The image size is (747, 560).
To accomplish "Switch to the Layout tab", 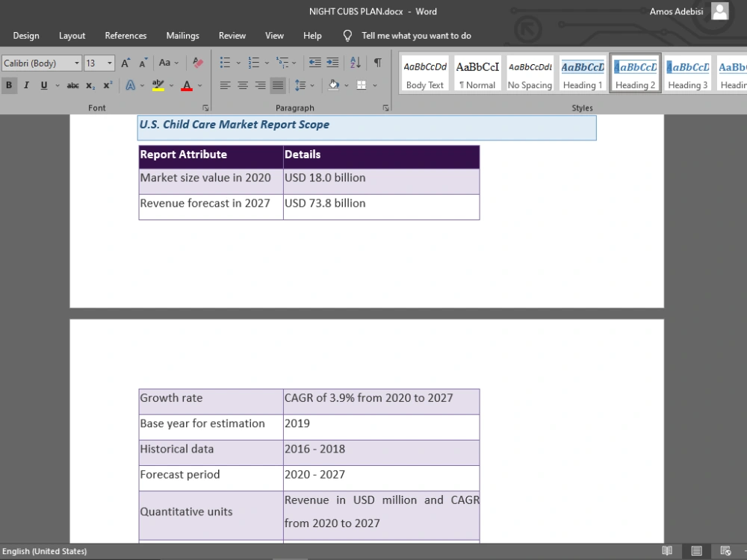I will click(x=72, y=36).
